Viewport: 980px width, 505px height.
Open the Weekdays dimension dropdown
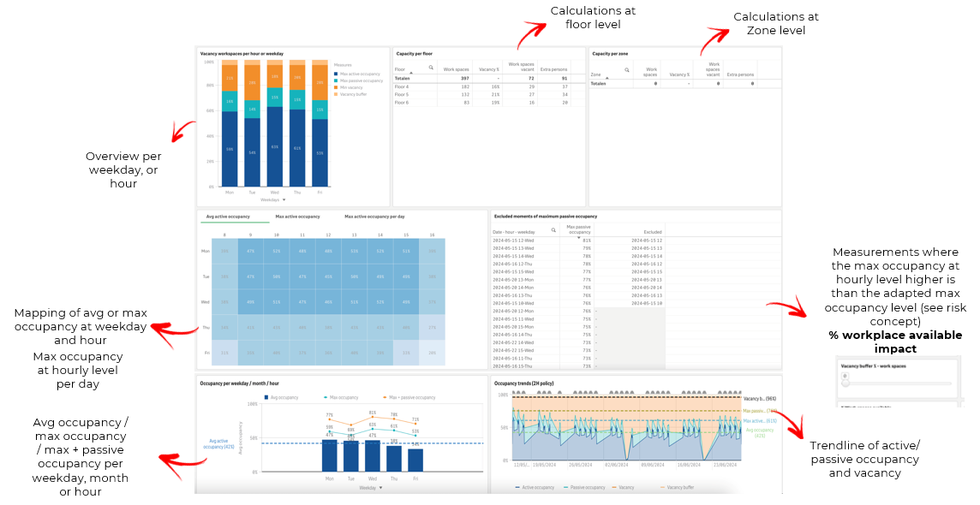click(273, 199)
